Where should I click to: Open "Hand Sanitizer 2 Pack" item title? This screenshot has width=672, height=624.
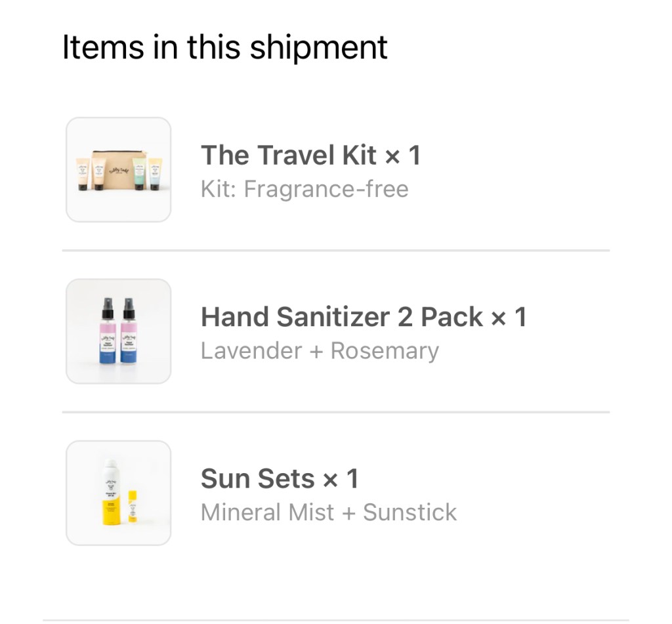(x=342, y=318)
